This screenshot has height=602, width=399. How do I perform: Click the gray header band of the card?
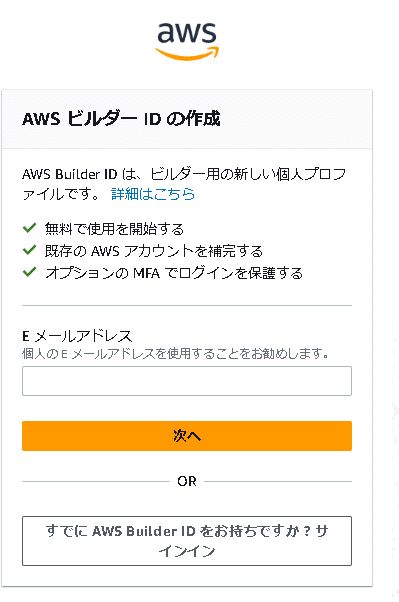point(187,119)
